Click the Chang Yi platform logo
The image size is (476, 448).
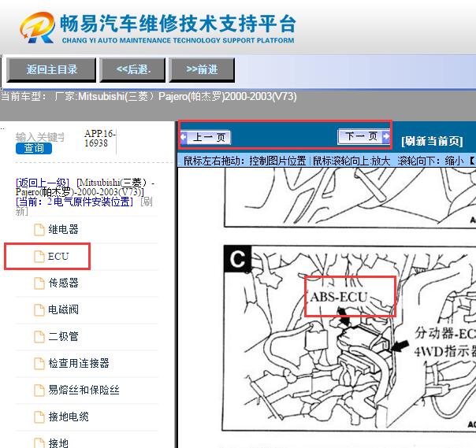point(158,28)
